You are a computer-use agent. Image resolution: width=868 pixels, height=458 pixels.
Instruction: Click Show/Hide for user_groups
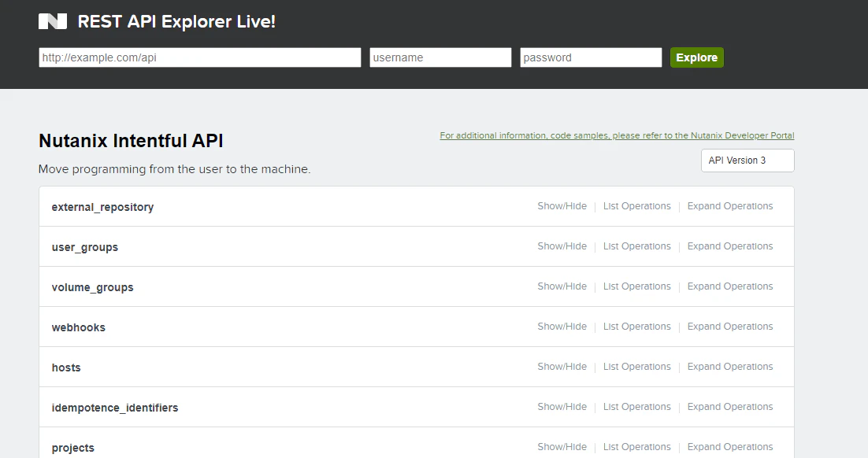(562, 246)
